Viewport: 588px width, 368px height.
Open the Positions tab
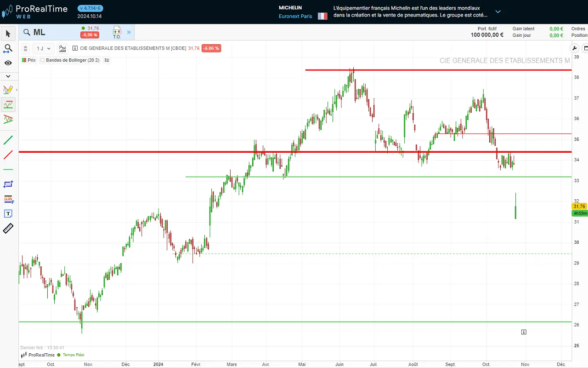[x=580, y=35]
